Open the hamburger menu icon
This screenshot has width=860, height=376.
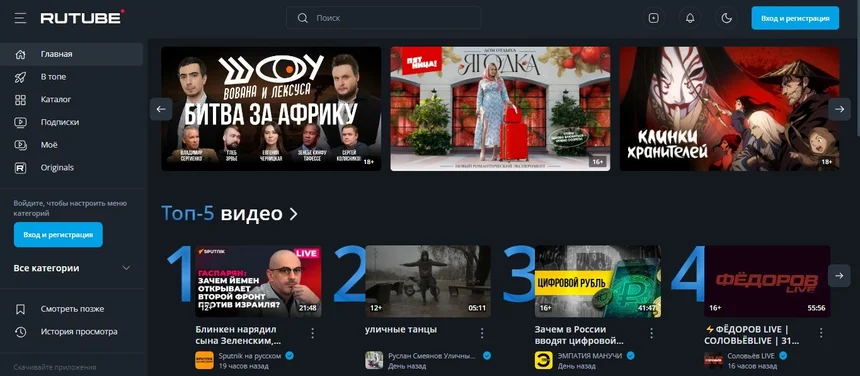20,18
